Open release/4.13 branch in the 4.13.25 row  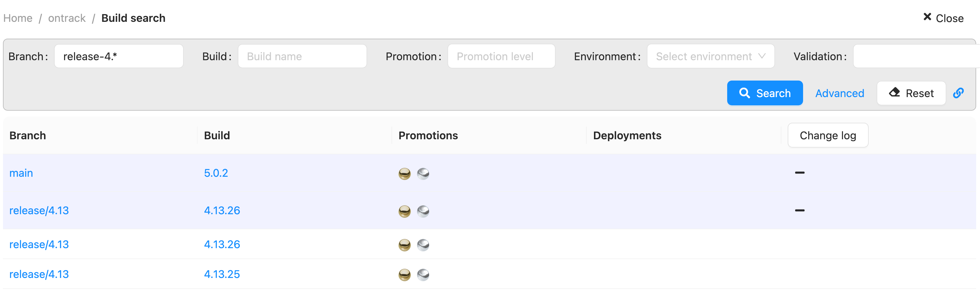pyautogui.click(x=39, y=274)
